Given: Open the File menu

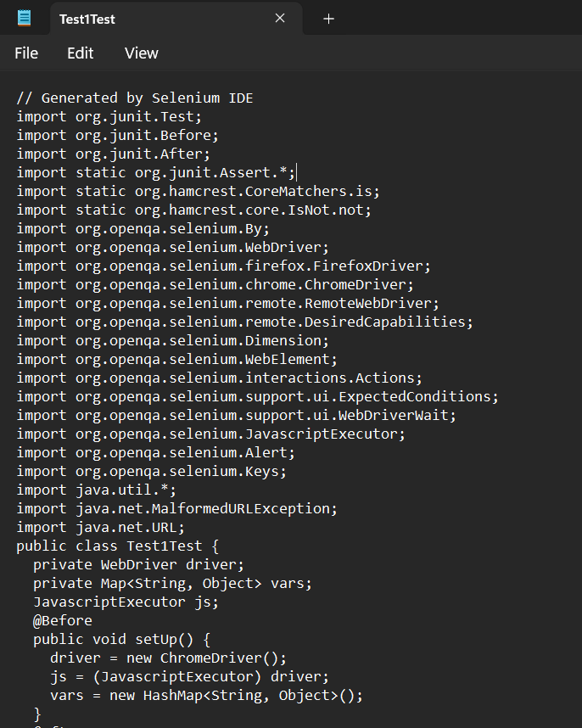Looking at the screenshot, I should pyautogui.click(x=26, y=53).
